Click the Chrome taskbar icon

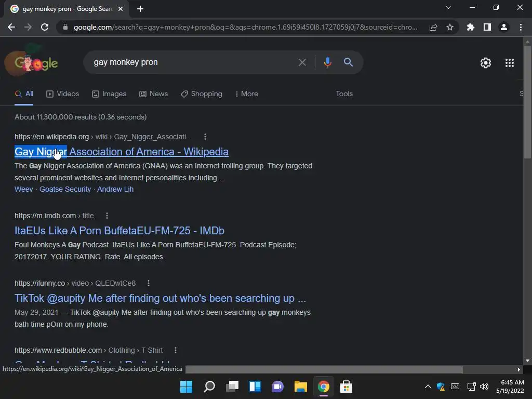point(323,387)
